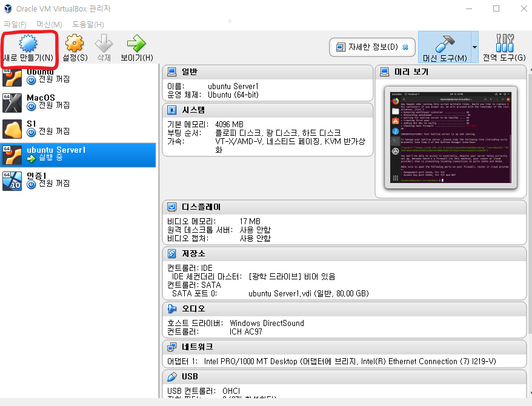532x406 pixels.
Task: Click the power-off status icon for MacOS
Action: pos(32,107)
